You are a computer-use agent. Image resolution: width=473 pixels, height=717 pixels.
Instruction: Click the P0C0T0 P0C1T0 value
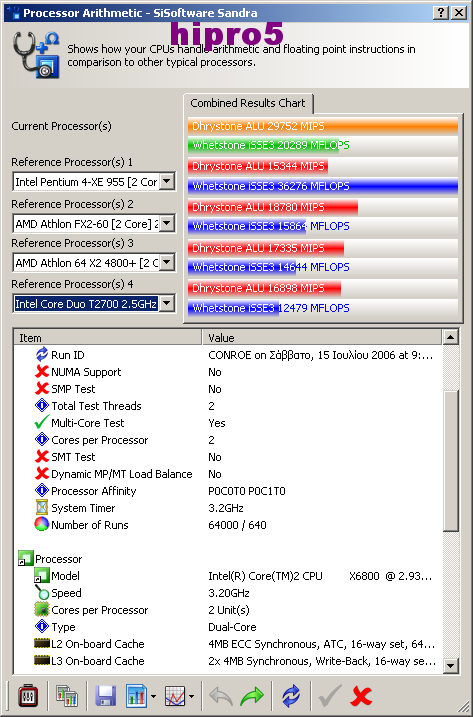pos(247,491)
